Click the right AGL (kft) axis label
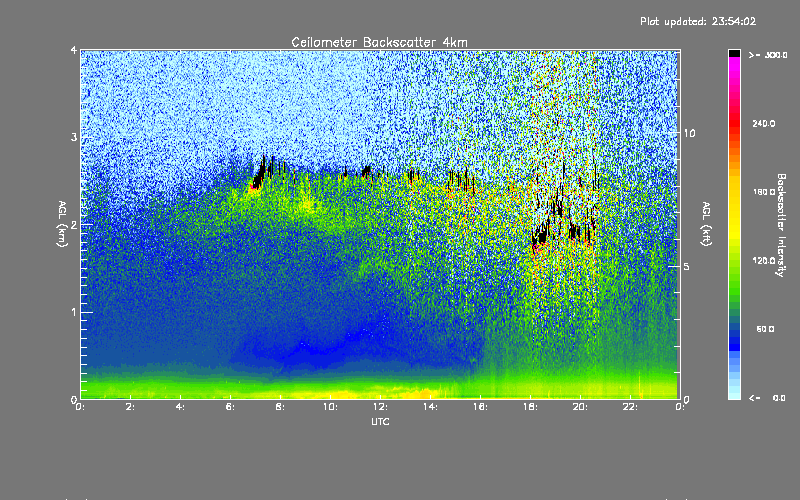The height and width of the screenshot is (500, 800). pyautogui.click(x=706, y=223)
